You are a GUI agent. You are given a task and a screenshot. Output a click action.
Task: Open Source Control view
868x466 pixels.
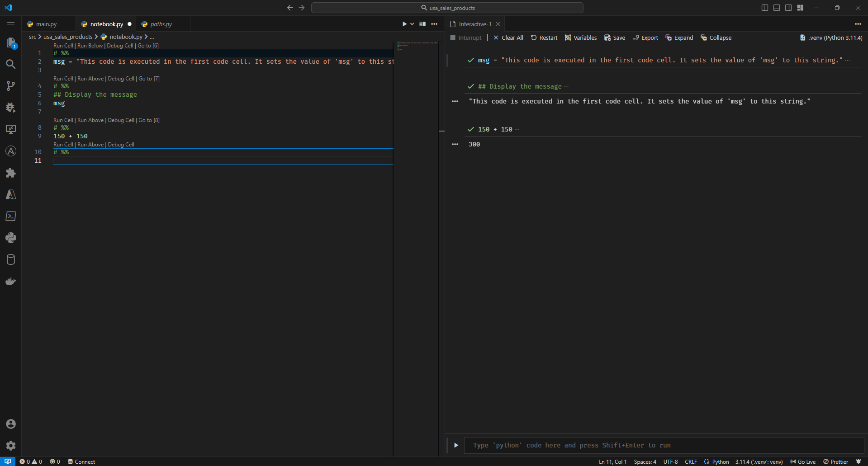tap(11, 86)
